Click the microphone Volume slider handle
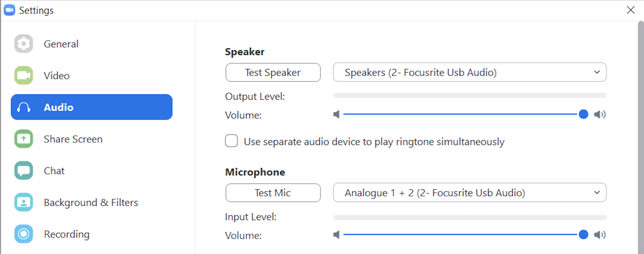Viewport: 644px width, 254px height. pyautogui.click(x=583, y=235)
